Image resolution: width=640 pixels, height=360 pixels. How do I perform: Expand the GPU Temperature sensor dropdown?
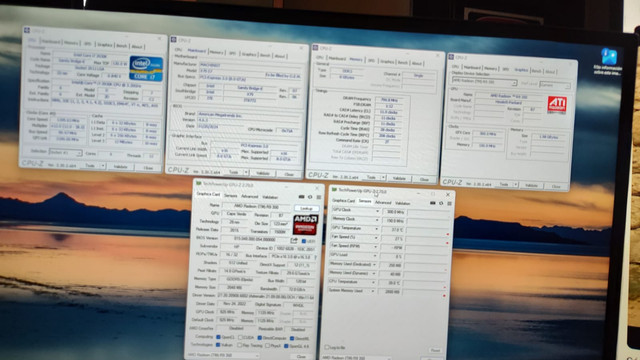pos(376,229)
